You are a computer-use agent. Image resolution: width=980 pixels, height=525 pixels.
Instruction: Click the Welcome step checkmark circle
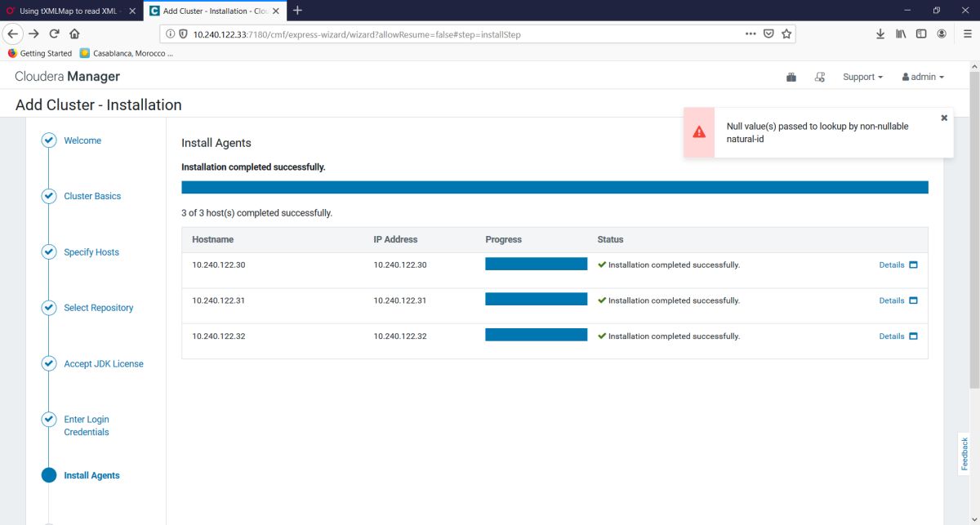[49, 140]
